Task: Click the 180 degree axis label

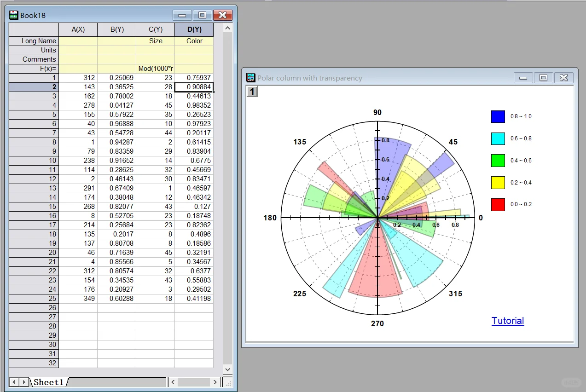Action: point(270,218)
